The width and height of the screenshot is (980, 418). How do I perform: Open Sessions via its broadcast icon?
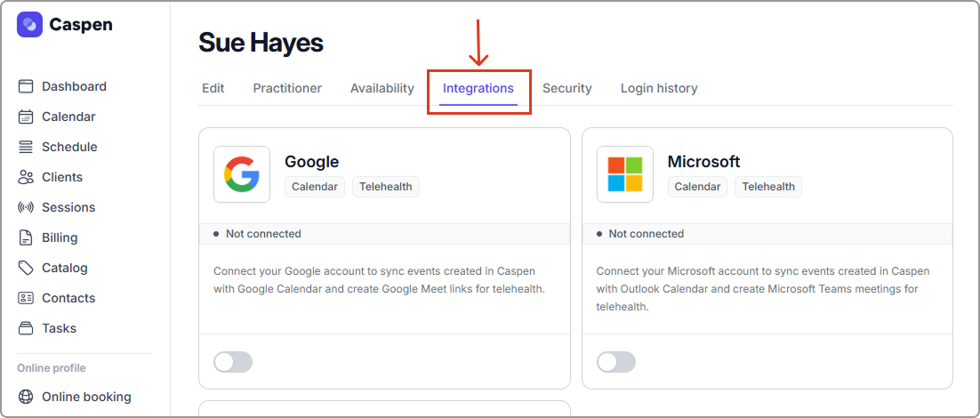point(26,207)
